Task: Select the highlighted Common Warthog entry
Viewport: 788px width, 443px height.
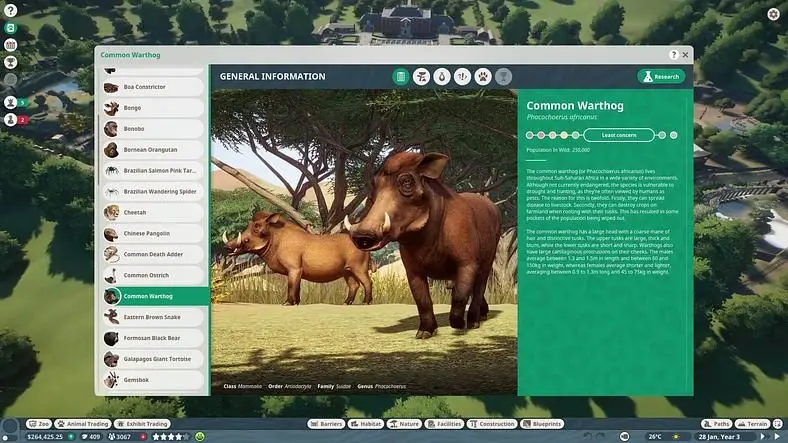Action: tap(155, 296)
